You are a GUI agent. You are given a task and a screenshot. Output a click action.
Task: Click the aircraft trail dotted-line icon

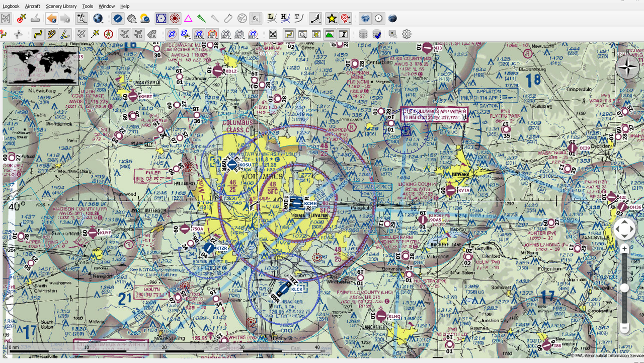(95, 34)
